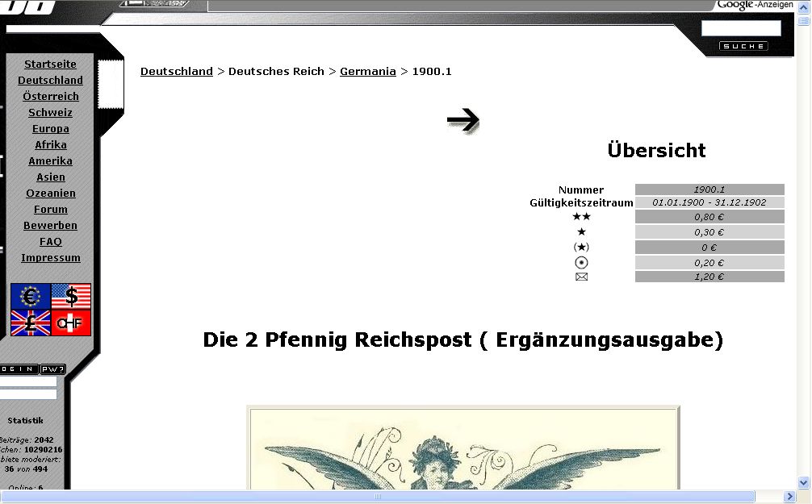This screenshot has width=812, height=504.
Task: Choose the British Pound flag icon
Action: (31, 323)
